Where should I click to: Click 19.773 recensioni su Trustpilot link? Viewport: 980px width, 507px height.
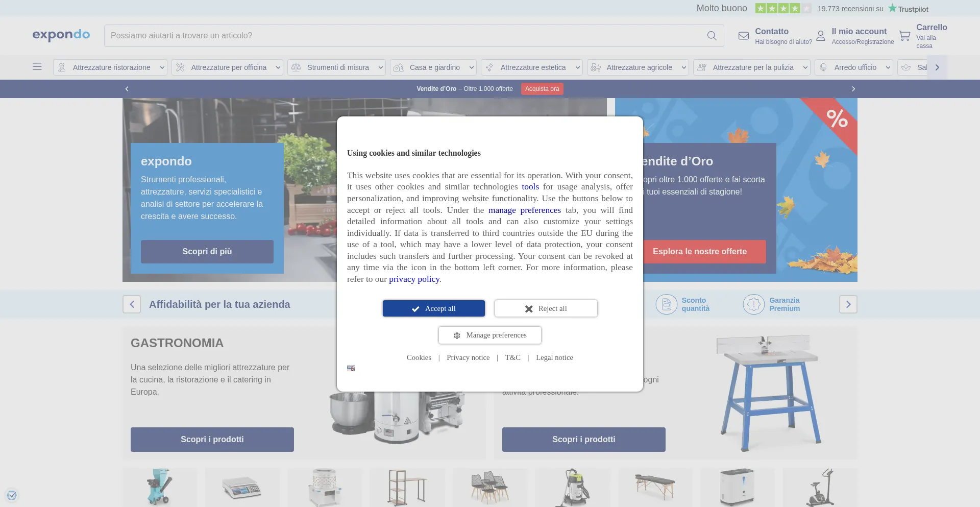tap(850, 9)
